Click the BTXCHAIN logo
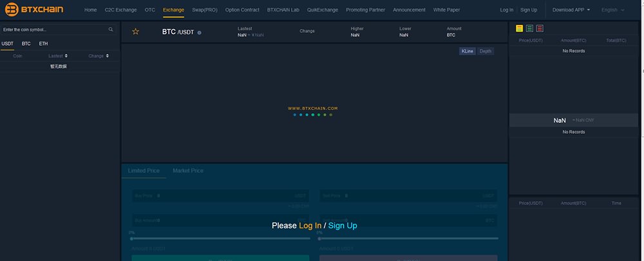Image resolution: width=644 pixels, height=261 pixels. [x=34, y=10]
